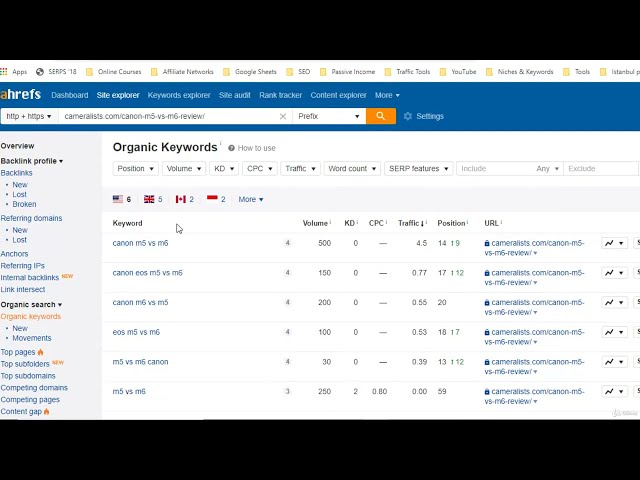The height and width of the screenshot is (480, 640).
Task: Clear the URL field with X icon
Action: (282, 116)
